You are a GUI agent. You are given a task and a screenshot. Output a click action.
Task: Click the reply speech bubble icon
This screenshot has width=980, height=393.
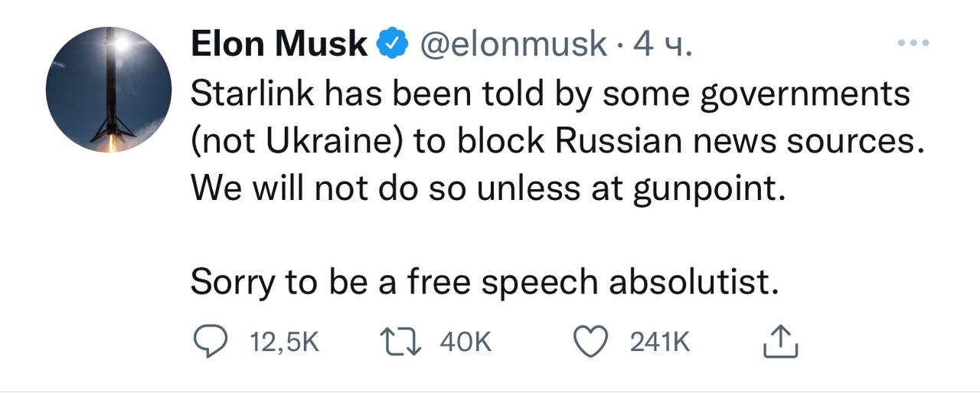(206, 342)
